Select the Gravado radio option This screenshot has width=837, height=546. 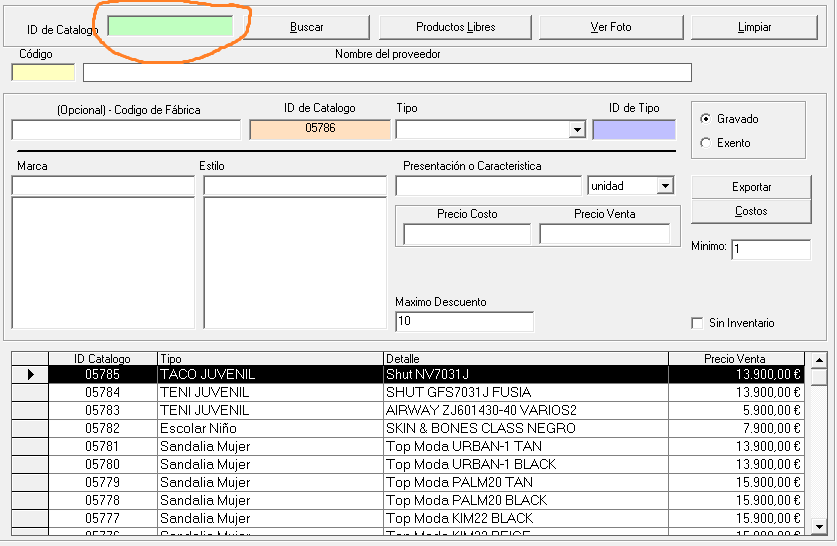pos(707,119)
